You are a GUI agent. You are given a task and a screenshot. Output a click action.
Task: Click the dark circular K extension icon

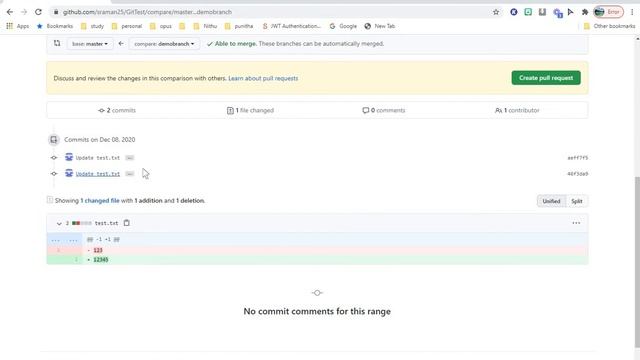(514, 12)
